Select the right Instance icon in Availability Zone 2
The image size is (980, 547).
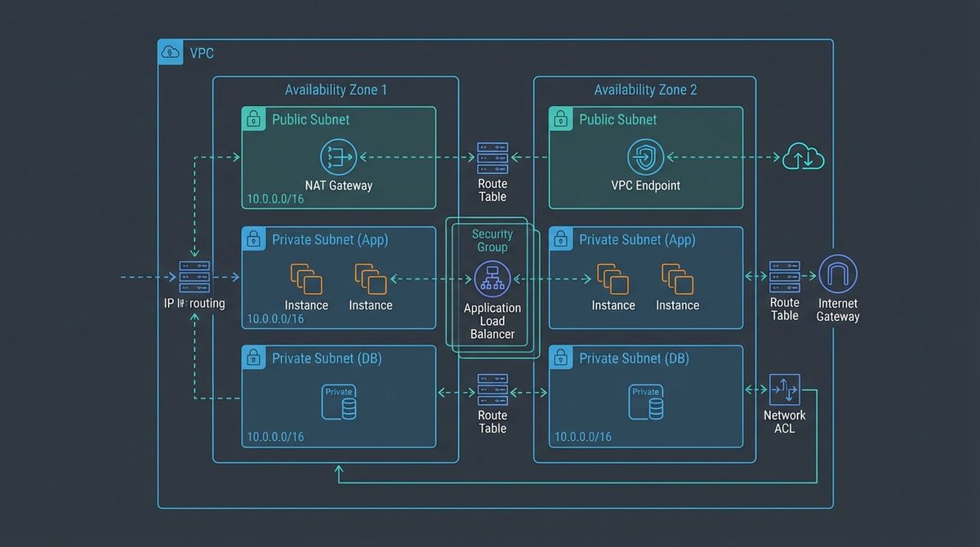(678, 278)
